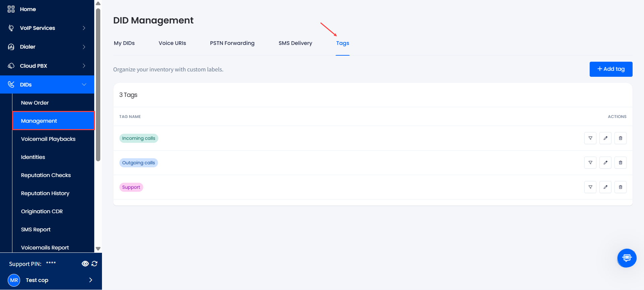Screen dimensions: 644x290
Task: Click the MR user avatar
Action: pos(14,280)
